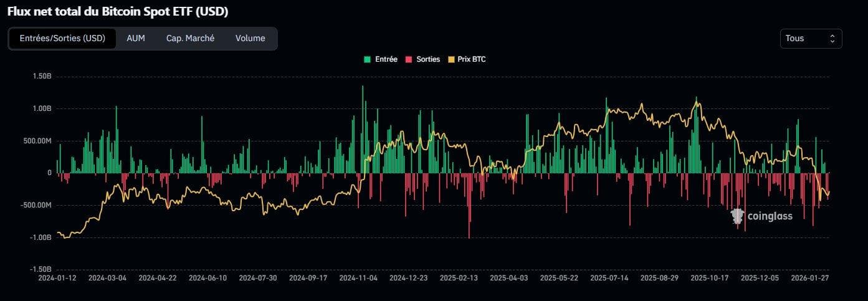
Task: Switch to the Volume tab
Action: click(250, 39)
